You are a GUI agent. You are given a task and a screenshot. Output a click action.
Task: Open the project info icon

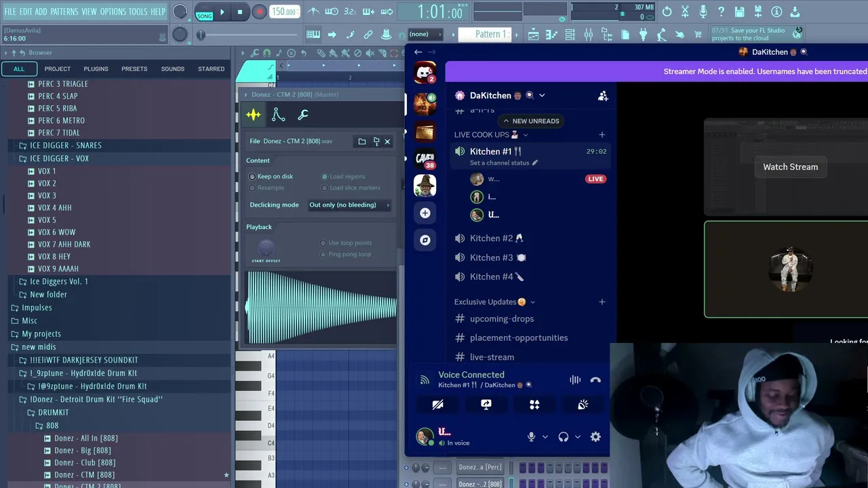tap(776, 12)
